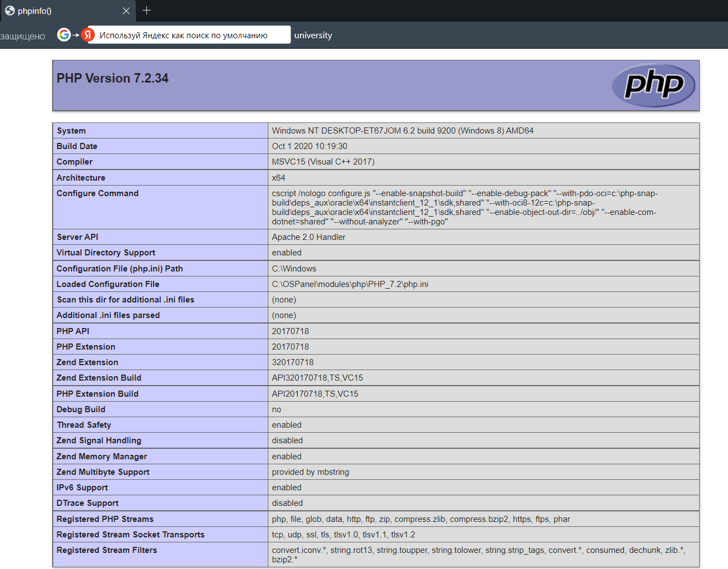The height and width of the screenshot is (569, 728).
Task: Click the 'защищено' security label
Action: (23, 37)
